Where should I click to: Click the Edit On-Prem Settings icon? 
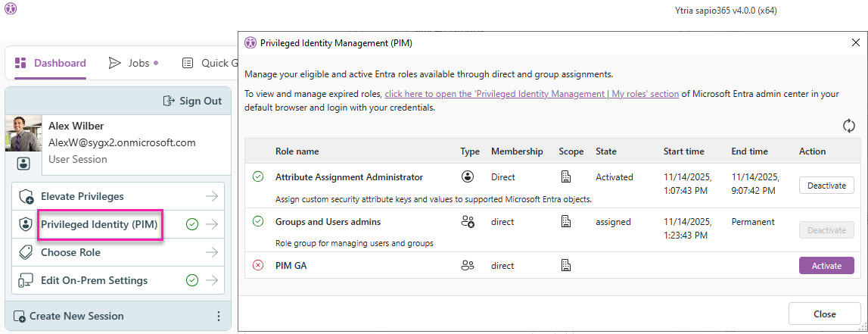(25, 280)
